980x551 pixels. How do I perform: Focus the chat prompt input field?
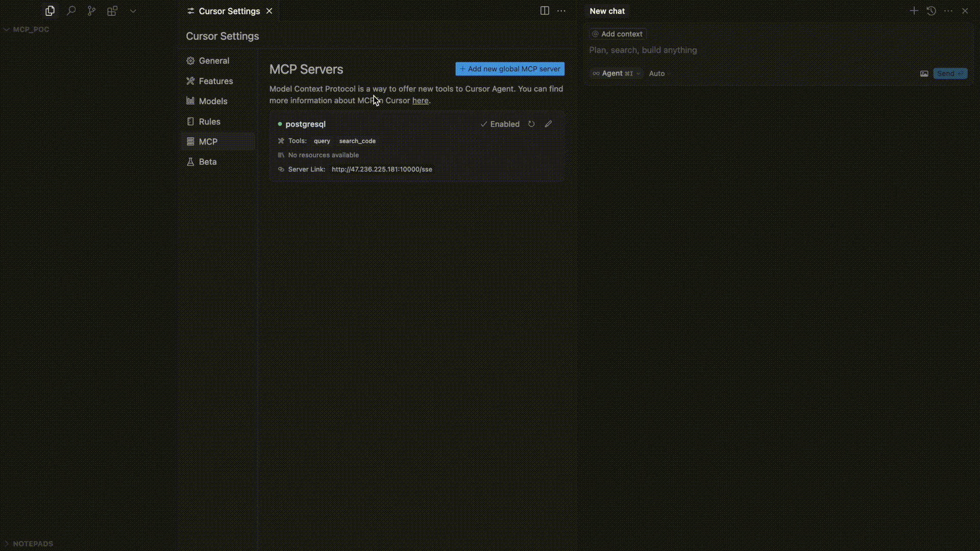point(778,50)
